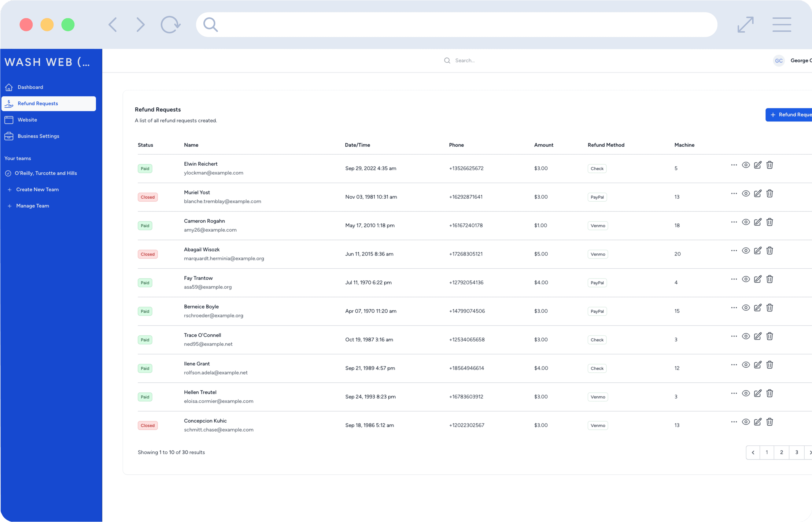Screen dimensions: 812x522
Task: View Fay Trantow's request via eye icon
Action: [x=746, y=279]
